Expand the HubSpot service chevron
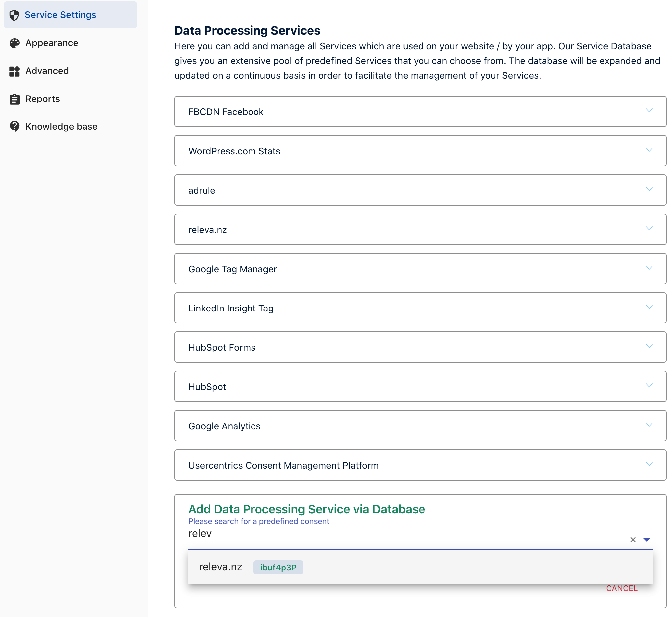 [649, 386]
